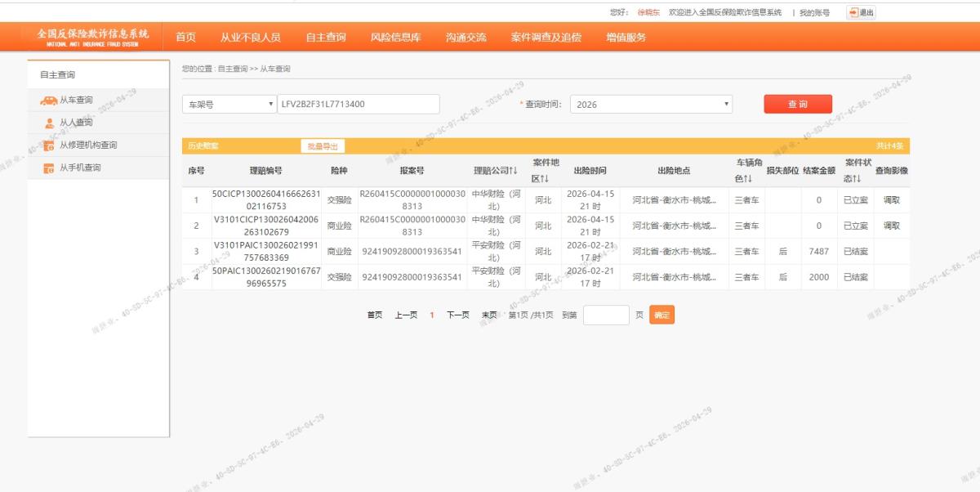980x492 pixels.
Task: Click 调取 in row 1
Action: pyautogui.click(x=891, y=200)
